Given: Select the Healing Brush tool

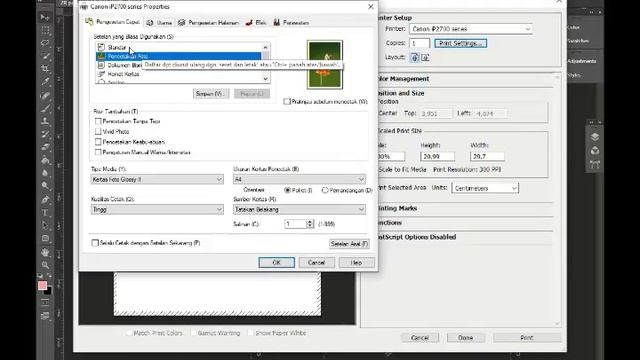Looking at the screenshot, I should tap(45, 95).
